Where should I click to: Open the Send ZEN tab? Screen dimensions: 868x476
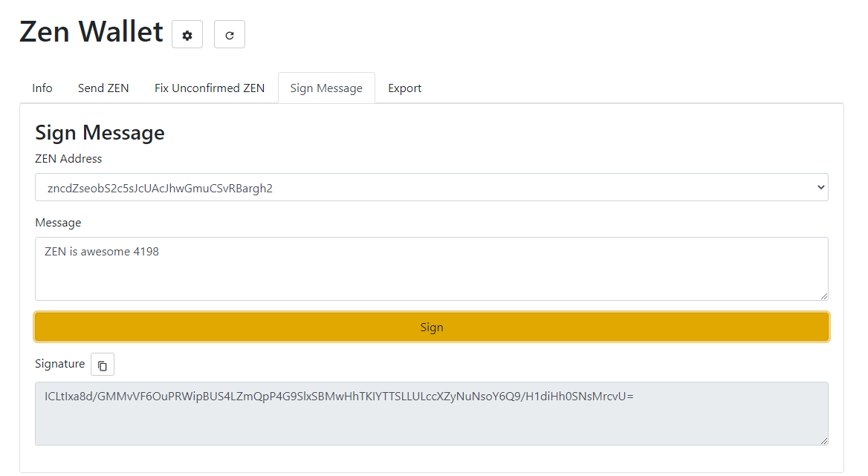[103, 88]
